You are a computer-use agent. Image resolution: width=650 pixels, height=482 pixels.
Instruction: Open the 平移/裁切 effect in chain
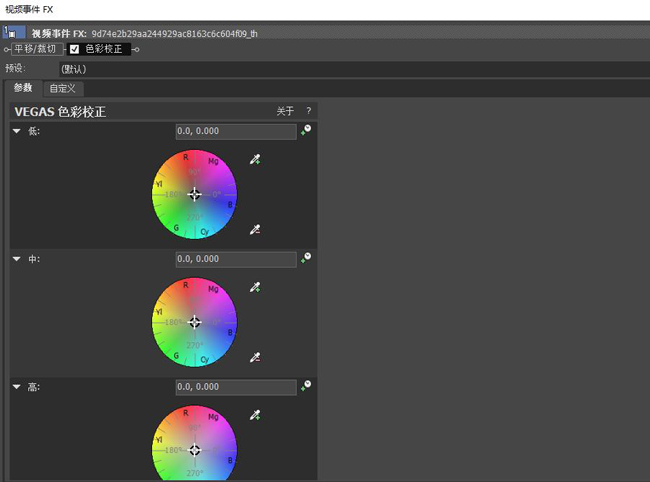pyautogui.click(x=36, y=49)
